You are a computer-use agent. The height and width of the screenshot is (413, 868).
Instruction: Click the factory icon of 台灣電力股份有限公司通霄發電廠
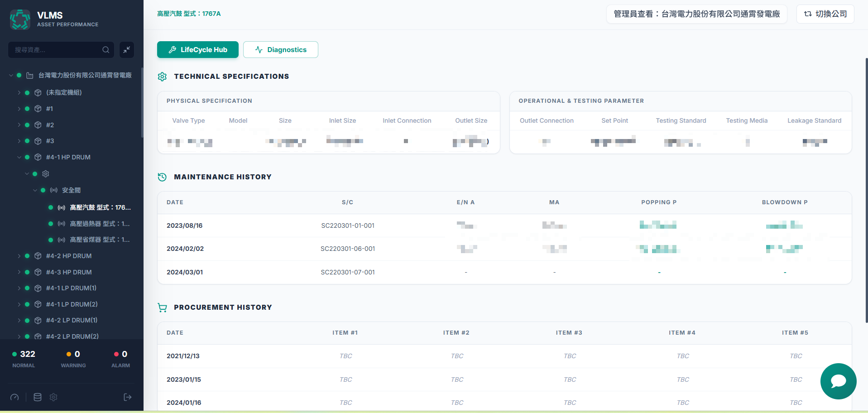(30, 76)
